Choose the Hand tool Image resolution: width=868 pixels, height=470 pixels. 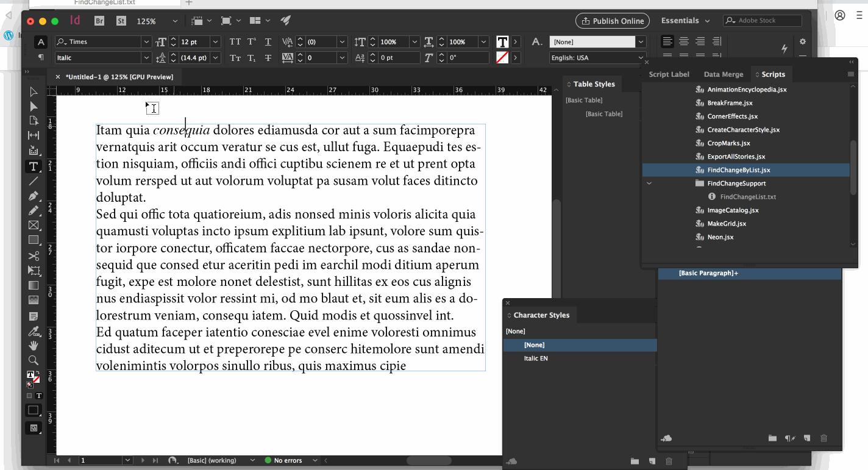[34, 346]
